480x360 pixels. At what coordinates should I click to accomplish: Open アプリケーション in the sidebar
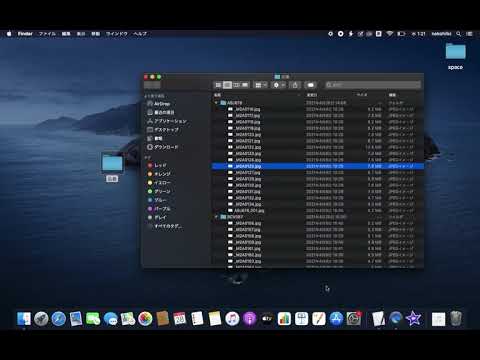coord(167,121)
